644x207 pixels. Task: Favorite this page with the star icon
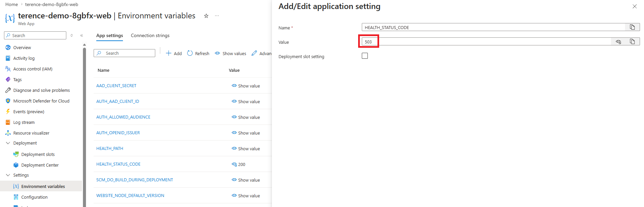point(206,16)
